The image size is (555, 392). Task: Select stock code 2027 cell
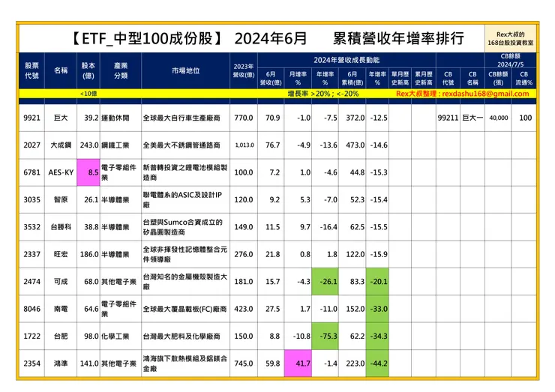(31, 145)
